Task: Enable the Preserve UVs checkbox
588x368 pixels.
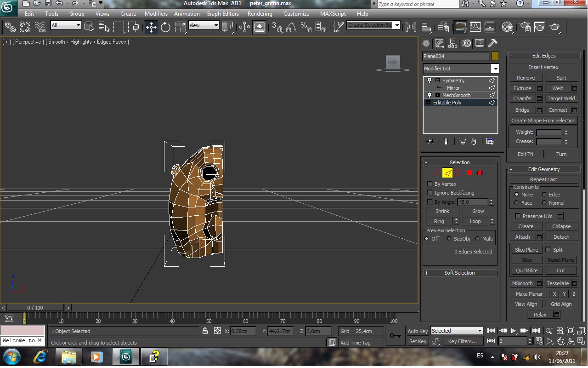Action: point(518,216)
